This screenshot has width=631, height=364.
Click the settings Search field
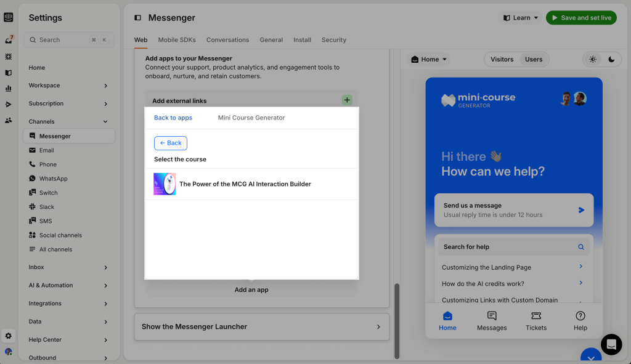69,40
